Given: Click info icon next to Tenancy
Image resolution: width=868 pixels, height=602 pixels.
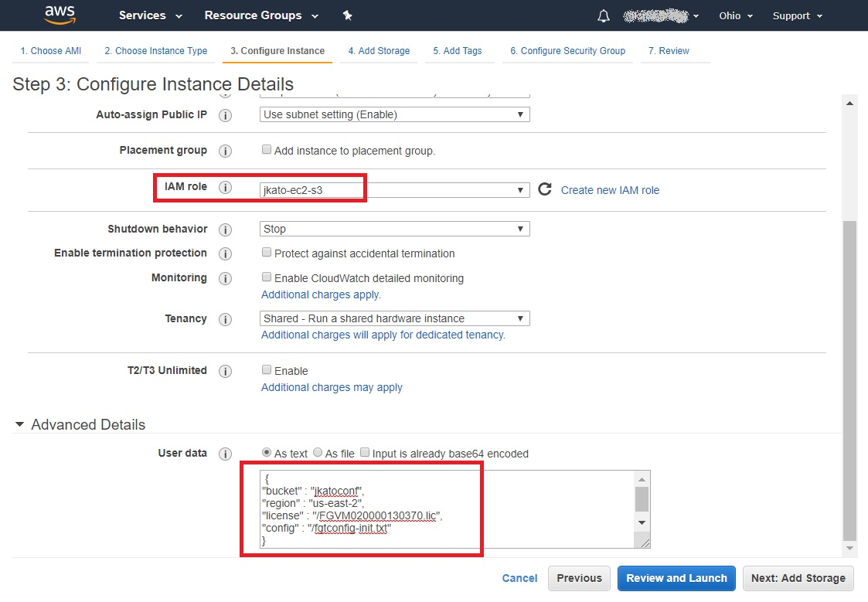Looking at the screenshot, I should click(225, 319).
